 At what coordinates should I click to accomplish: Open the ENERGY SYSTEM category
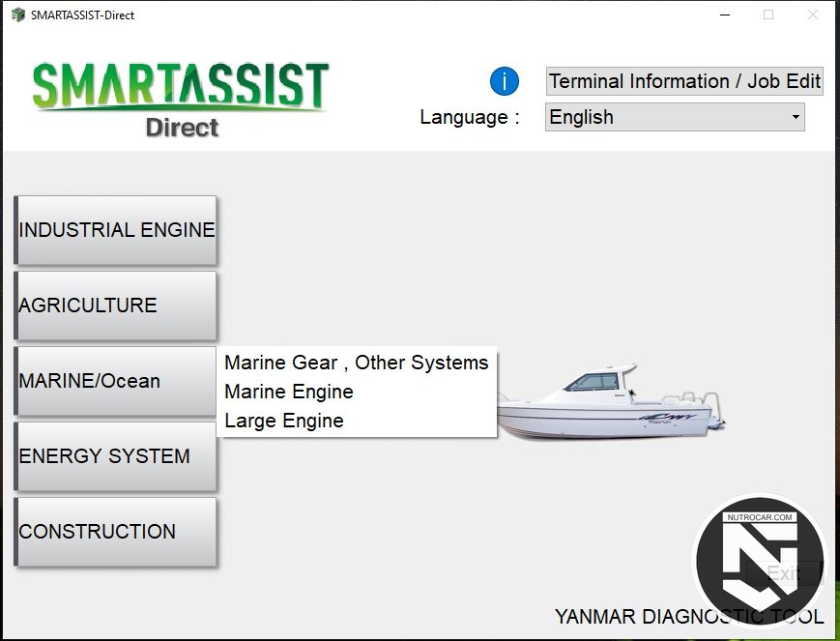116,456
